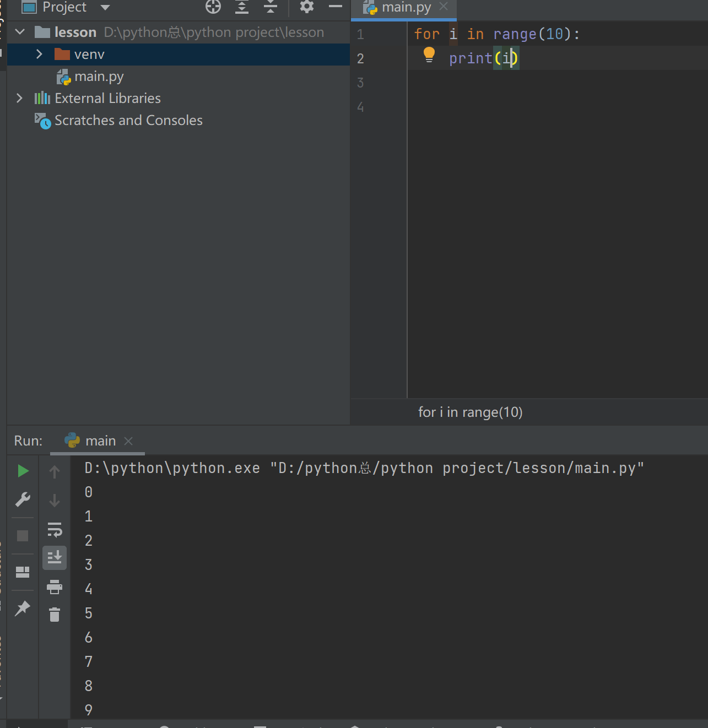
Task: Click line number 1 in gutter
Action: (x=360, y=35)
